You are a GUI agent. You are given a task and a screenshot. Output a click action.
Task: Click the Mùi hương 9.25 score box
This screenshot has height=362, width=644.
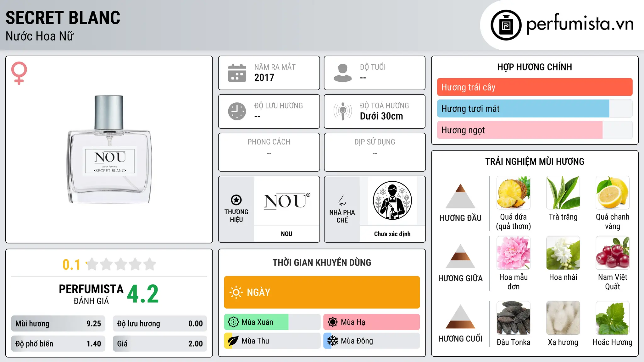[58, 323]
